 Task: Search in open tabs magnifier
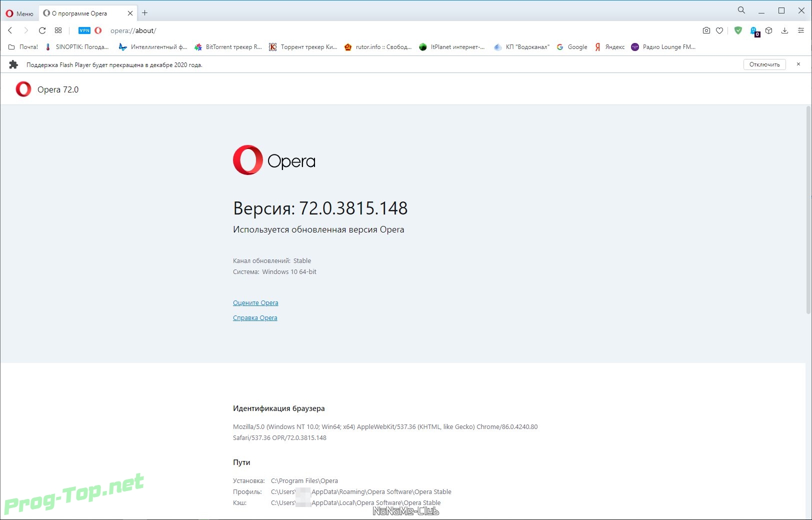[741, 10]
